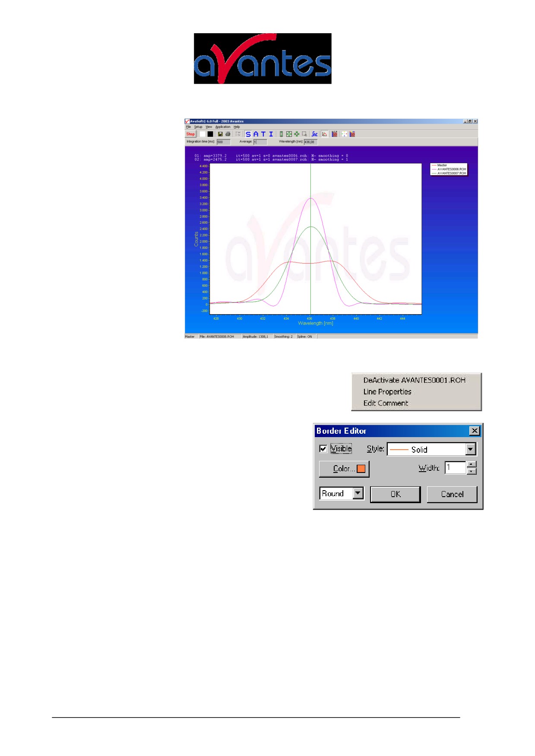The image size is (535, 756).
Task: Click the Counts axis label
Action: (196, 239)
